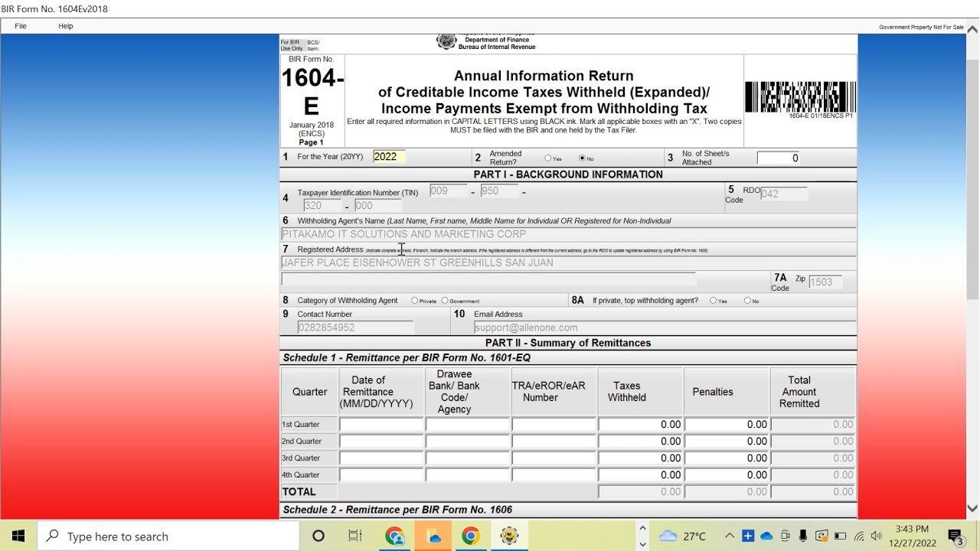Click the Email Address field

click(x=665, y=328)
